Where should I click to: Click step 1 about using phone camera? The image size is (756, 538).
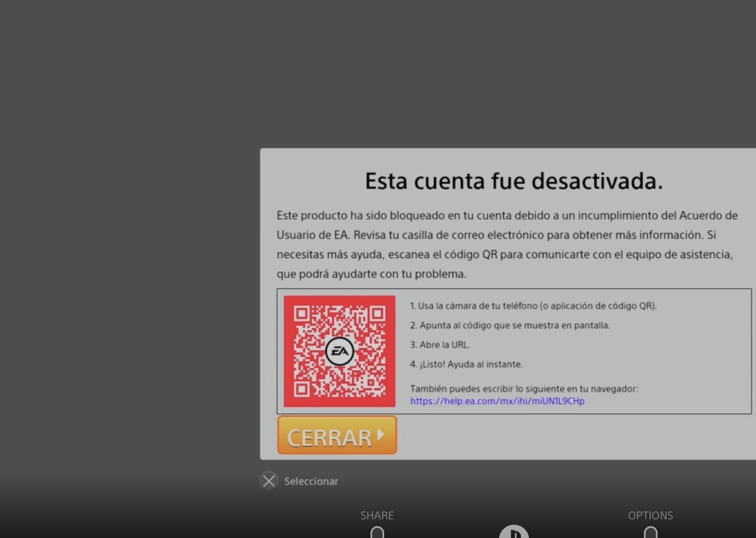tap(533, 306)
